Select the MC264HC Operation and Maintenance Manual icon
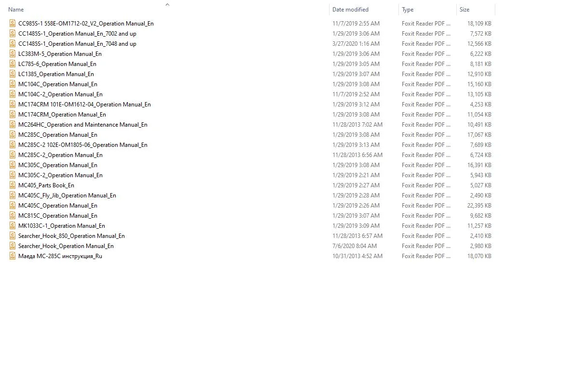 (13, 125)
